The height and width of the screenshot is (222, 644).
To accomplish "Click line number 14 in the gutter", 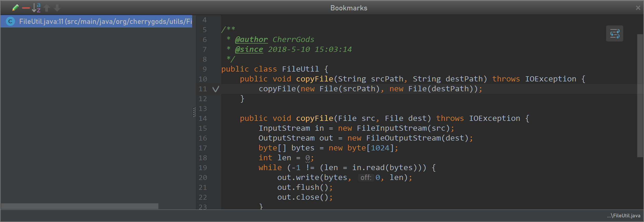I will tap(203, 119).
